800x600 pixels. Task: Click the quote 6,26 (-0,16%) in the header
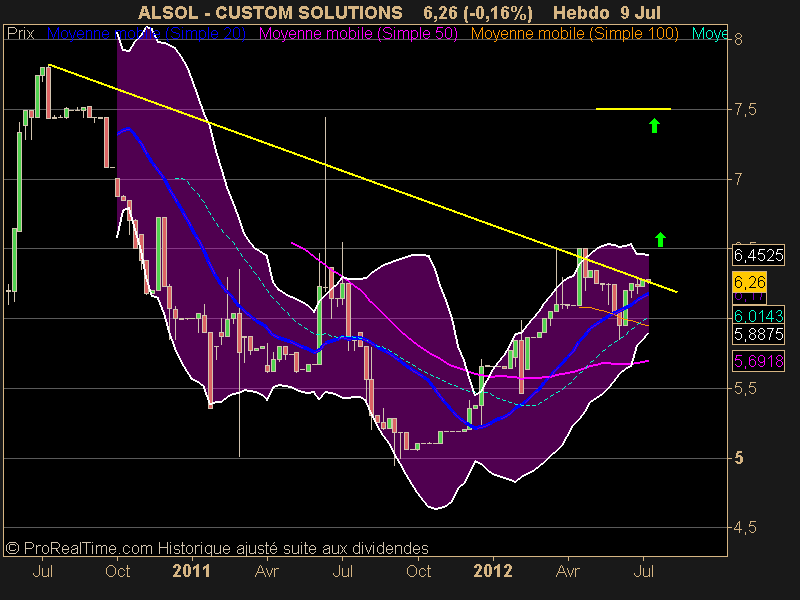[x=478, y=13]
